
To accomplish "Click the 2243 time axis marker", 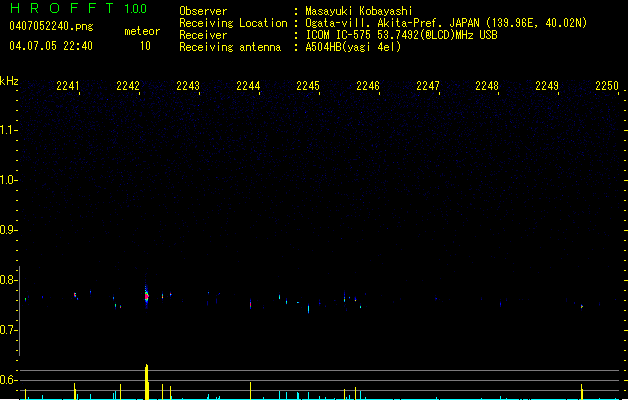I will [188, 86].
